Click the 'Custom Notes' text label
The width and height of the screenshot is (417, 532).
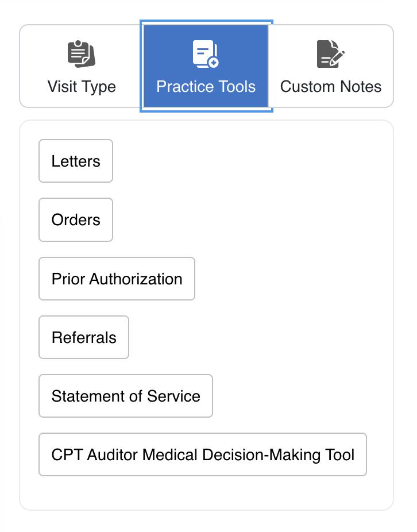coord(330,87)
